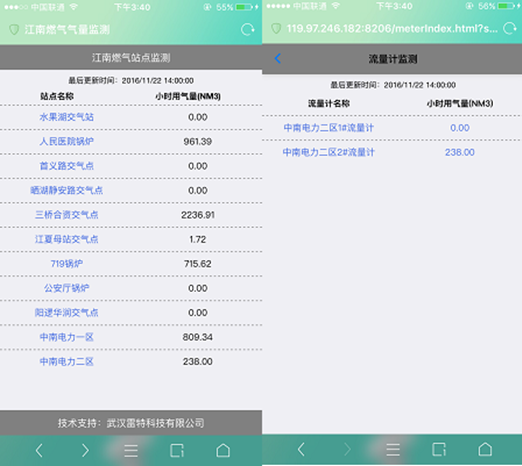This screenshot has height=466, width=522.
Task: Open the right browser's tabs icon
Action: click(439, 449)
